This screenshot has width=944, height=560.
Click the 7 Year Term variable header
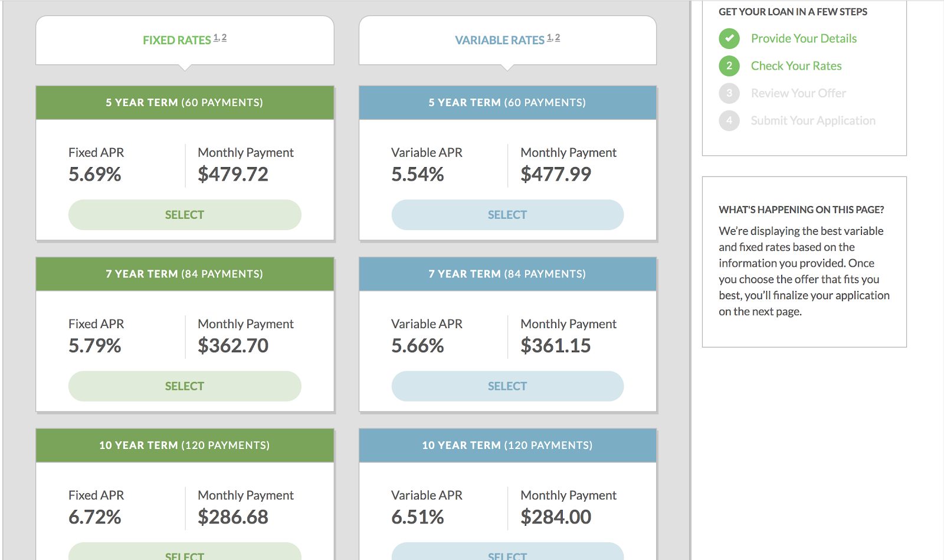[x=507, y=274]
